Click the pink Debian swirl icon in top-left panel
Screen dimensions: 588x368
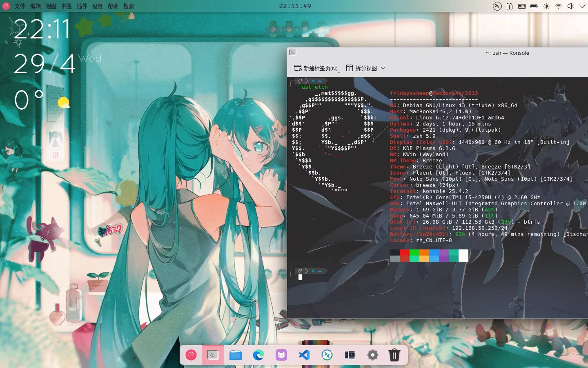pos(6,6)
